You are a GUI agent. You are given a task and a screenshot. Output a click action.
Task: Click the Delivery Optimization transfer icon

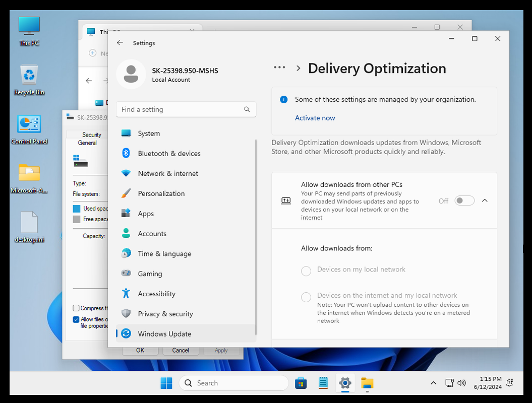[x=286, y=200]
